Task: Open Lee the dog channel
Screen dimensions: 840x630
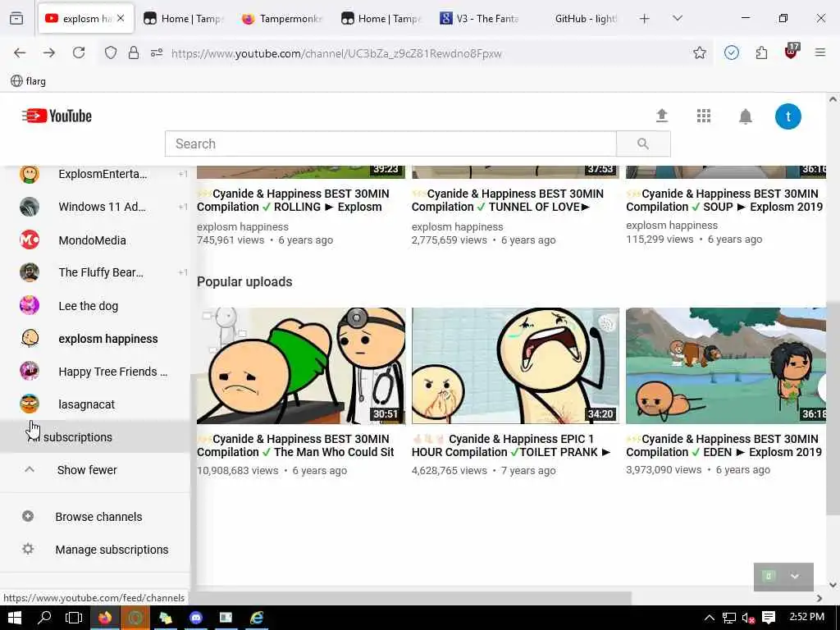Action: pos(95,305)
